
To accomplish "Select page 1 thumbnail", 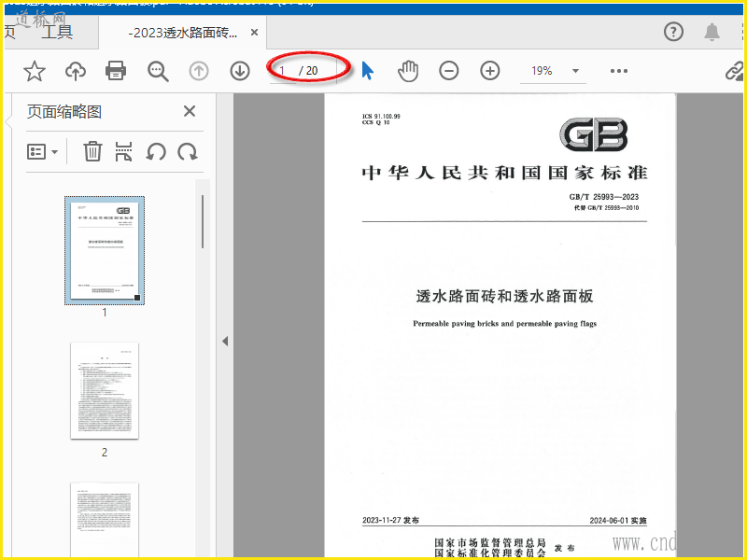I will tap(105, 250).
